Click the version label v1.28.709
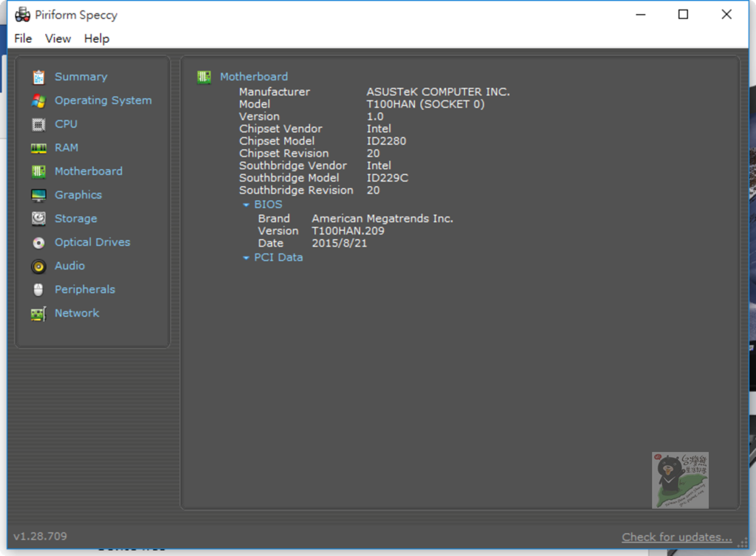The image size is (756, 556). (41, 536)
